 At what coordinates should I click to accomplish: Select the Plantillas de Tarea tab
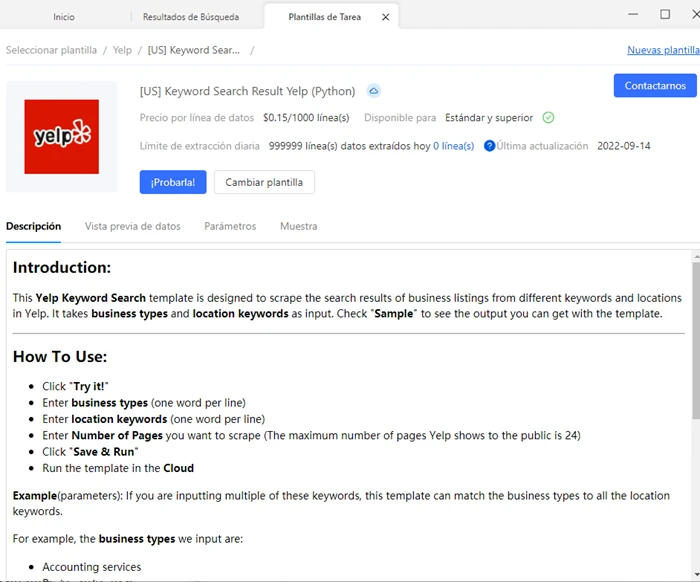click(325, 17)
